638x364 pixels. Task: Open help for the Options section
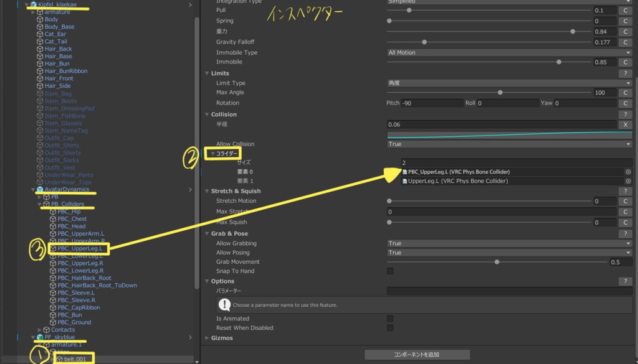point(625,281)
